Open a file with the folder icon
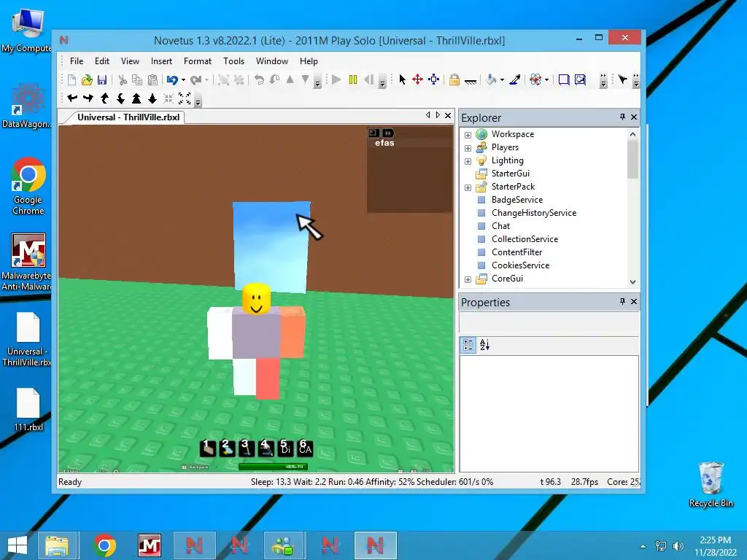Image resolution: width=747 pixels, height=560 pixels. [x=87, y=79]
